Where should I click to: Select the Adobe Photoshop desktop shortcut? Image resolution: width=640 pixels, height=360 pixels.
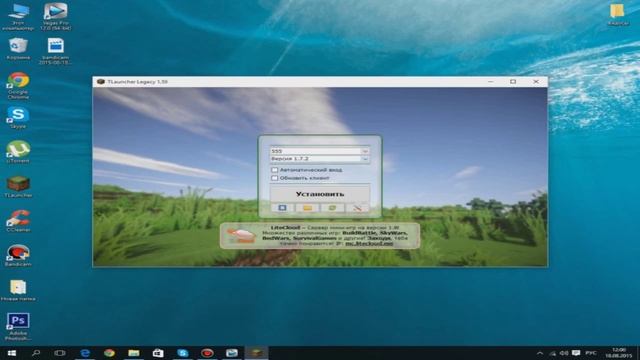pos(18,327)
